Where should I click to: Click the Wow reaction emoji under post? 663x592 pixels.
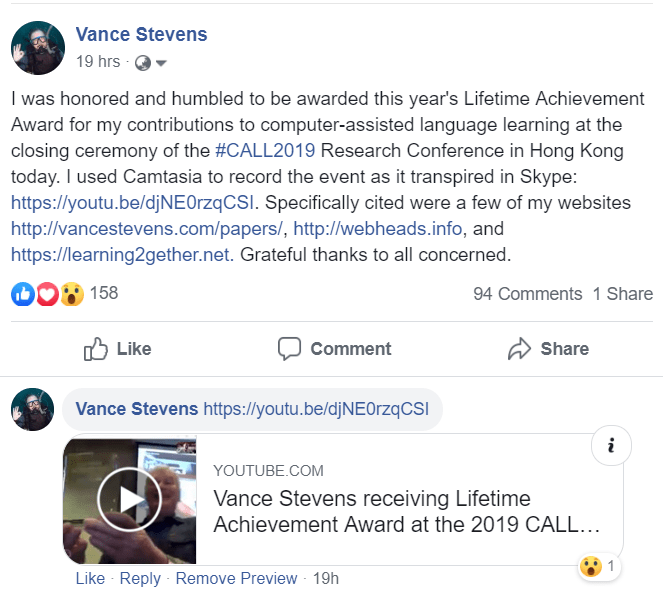[x=71, y=294]
